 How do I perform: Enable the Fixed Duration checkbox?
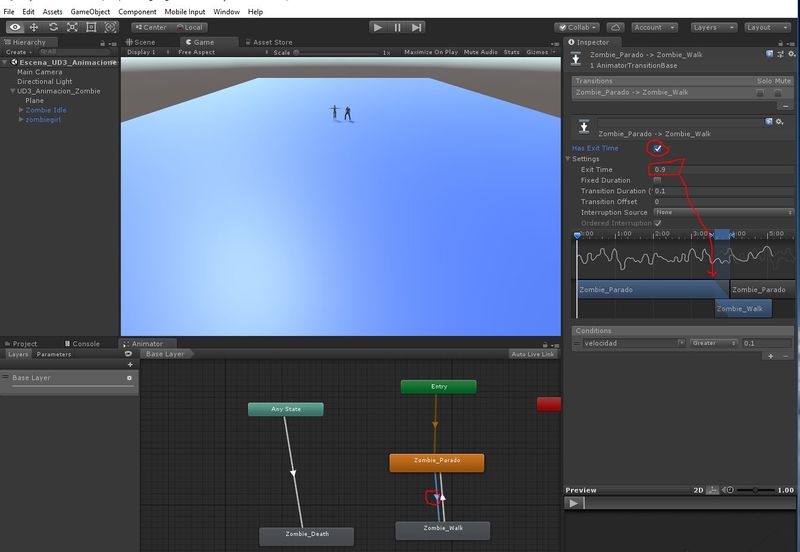point(657,180)
